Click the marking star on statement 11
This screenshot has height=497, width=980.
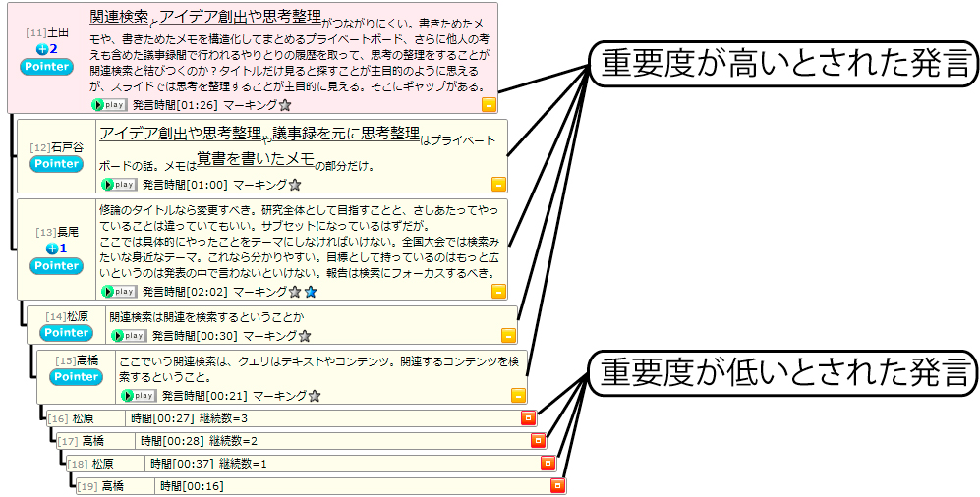tap(285, 104)
